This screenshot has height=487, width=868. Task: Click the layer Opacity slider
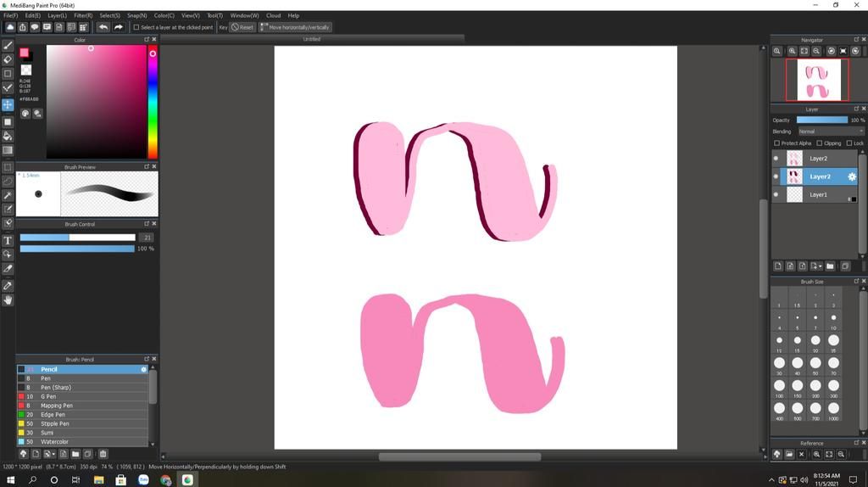[x=821, y=120]
